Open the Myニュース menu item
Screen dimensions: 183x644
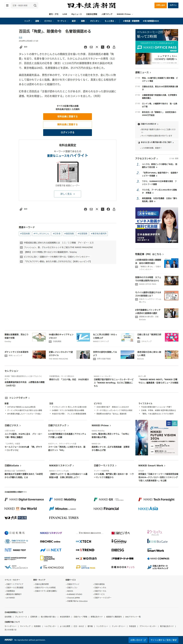[76, 14]
